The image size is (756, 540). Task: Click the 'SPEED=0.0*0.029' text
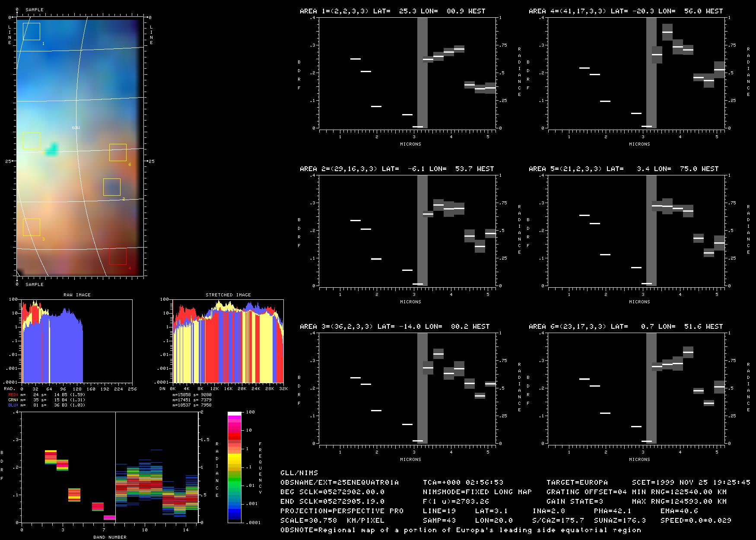click(x=696, y=521)
